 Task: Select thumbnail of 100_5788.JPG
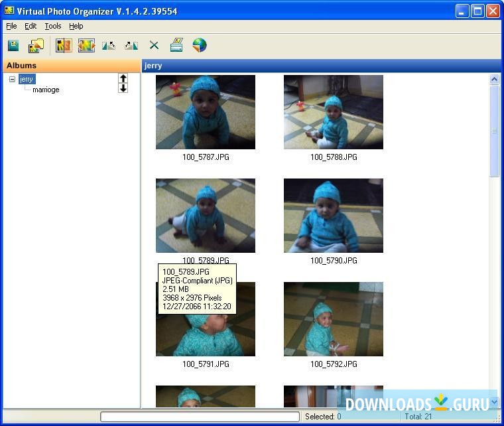334,112
